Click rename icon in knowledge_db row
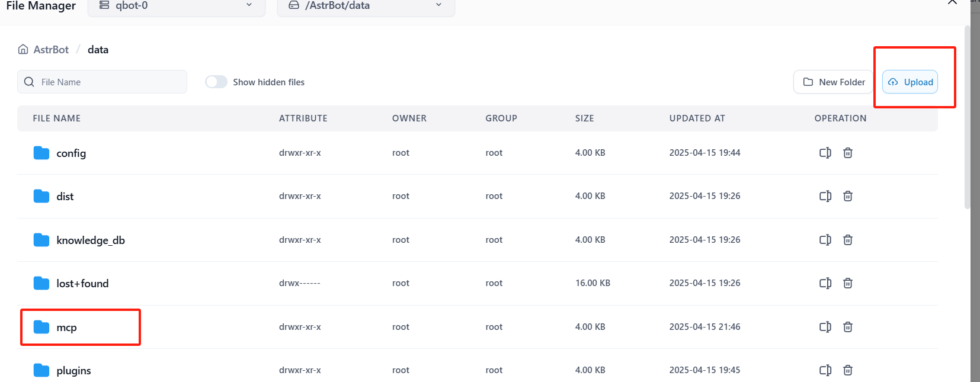 click(x=825, y=240)
